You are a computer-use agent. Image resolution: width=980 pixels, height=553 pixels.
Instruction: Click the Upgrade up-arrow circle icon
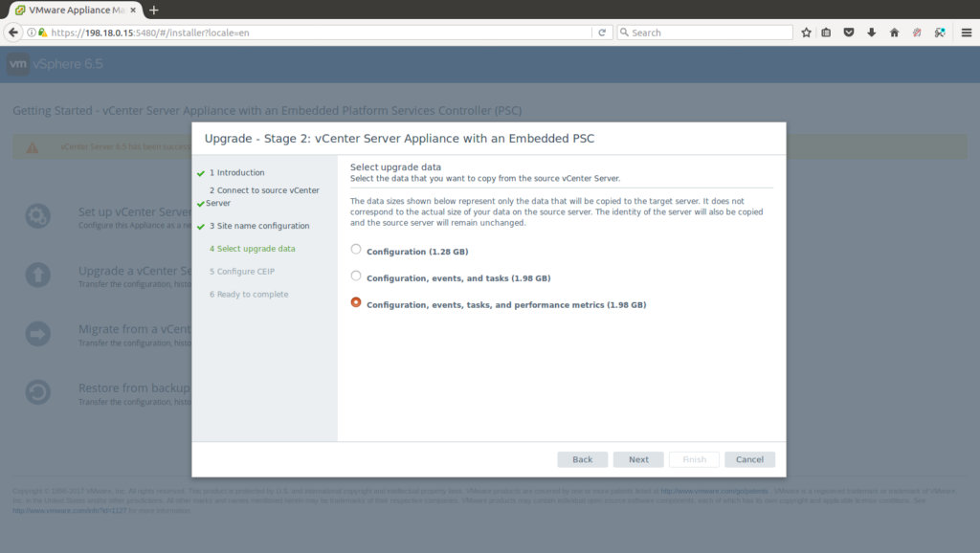click(37, 275)
